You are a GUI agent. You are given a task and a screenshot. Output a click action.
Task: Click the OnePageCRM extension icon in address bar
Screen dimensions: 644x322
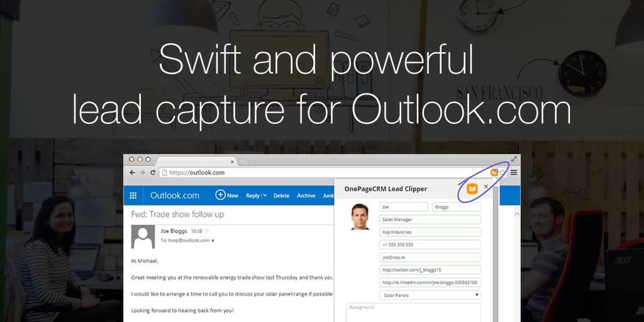point(494,172)
